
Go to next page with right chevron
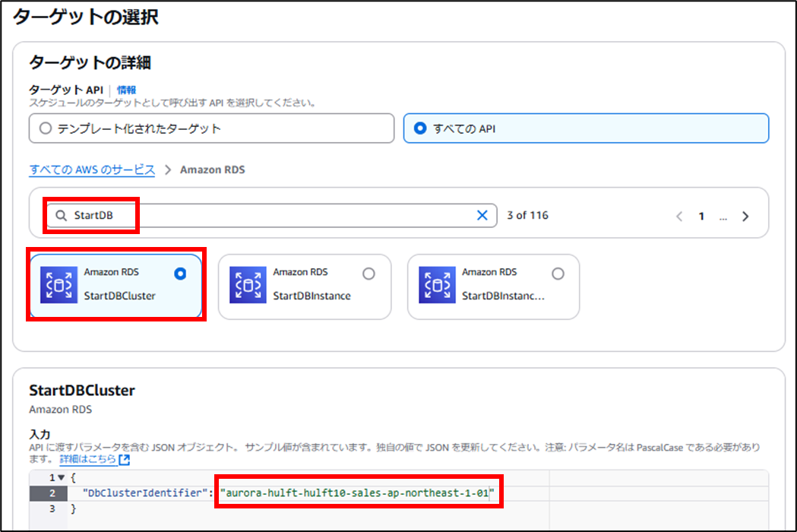745,216
